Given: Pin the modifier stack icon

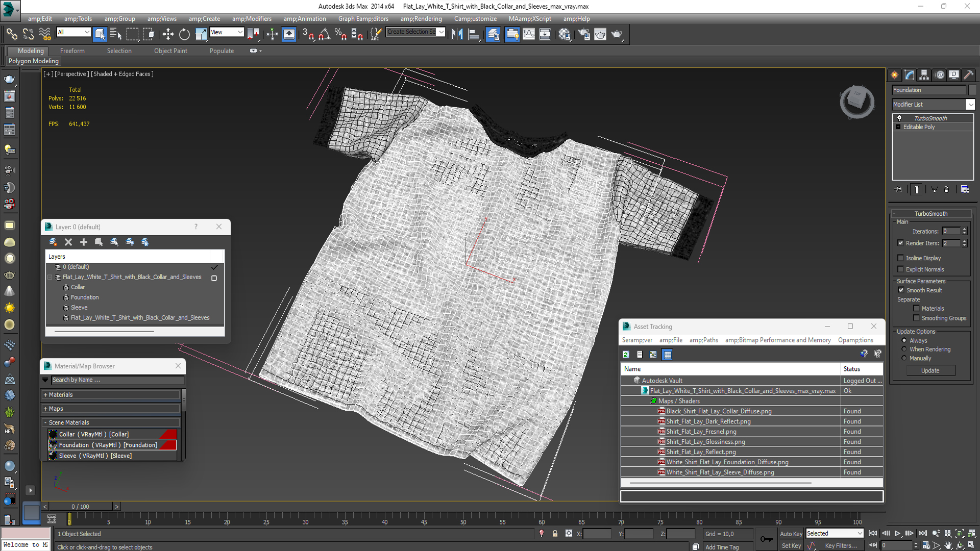Looking at the screenshot, I should point(899,189).
